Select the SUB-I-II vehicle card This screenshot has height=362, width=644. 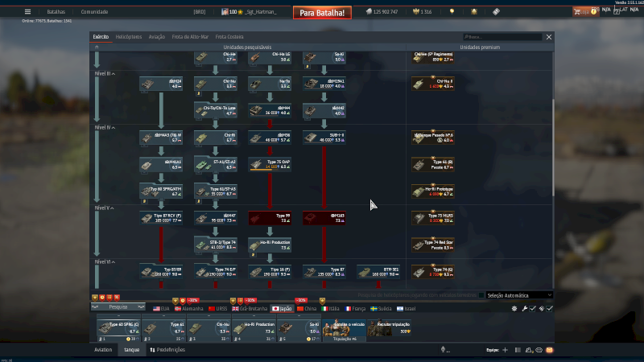coord(324,138)
